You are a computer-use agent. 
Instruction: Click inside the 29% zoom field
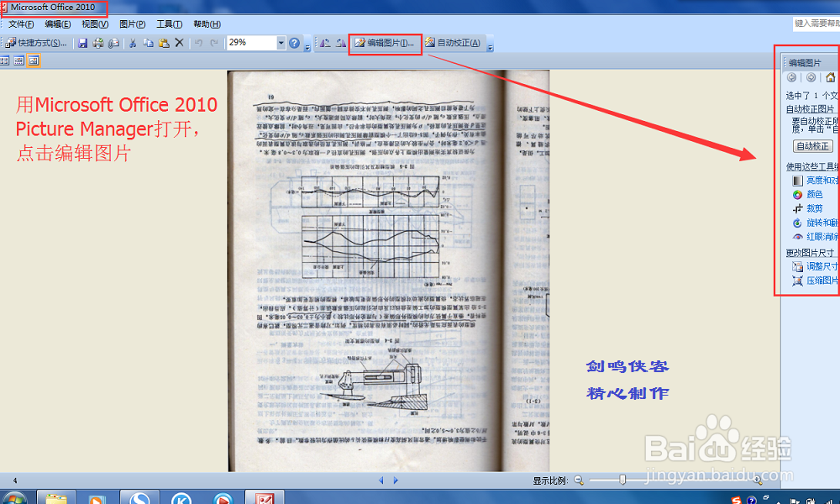click(251, 43)
